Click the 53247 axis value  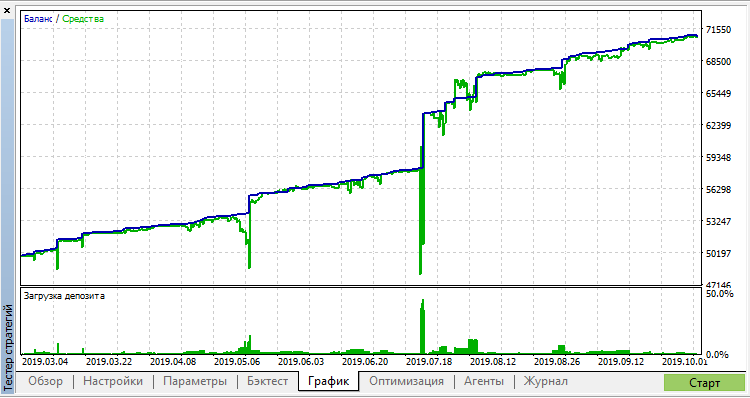pos(718,221)
